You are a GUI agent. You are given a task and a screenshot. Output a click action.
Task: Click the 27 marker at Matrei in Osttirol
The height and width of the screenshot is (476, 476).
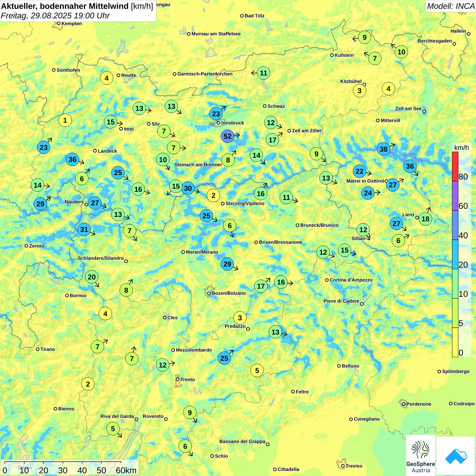coord(393,185)
